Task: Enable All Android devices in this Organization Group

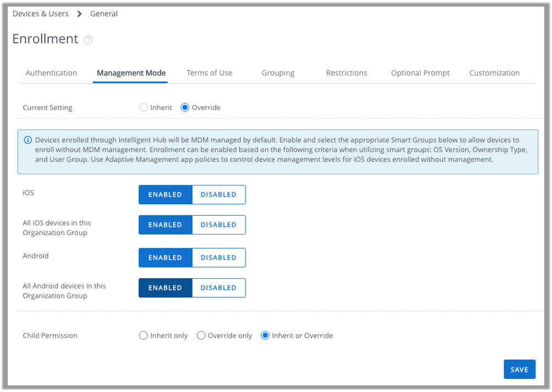Action: click(165, 288)
